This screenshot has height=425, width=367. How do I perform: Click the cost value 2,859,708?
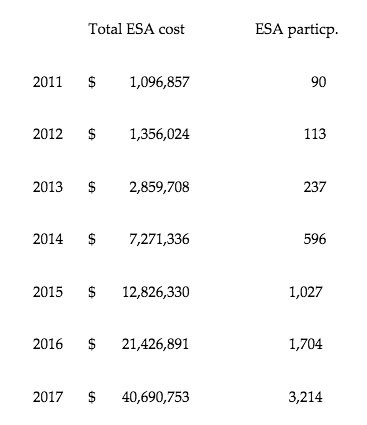tap(159, 187)
